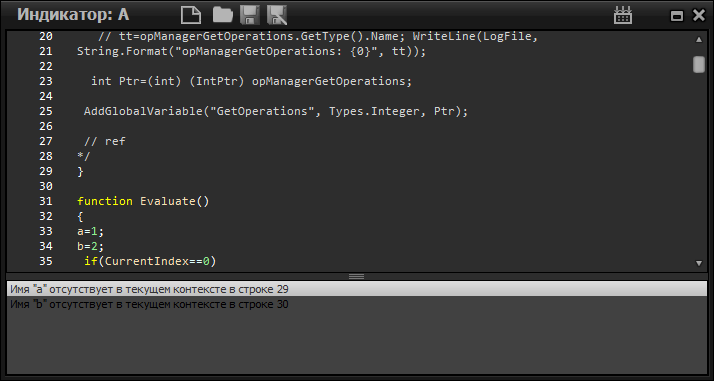Click the "Индикатор: A" window title
714x381 pixels.
click(73, 15)
